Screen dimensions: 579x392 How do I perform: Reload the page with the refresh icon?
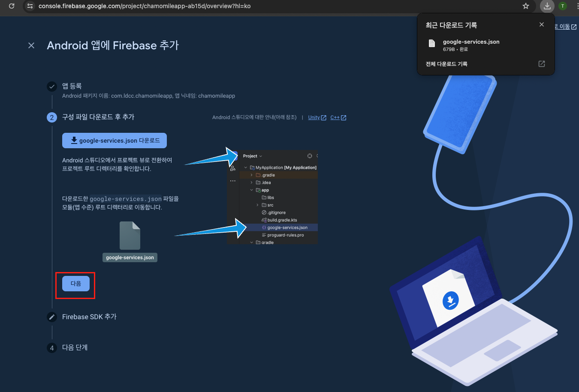coord(12,6)
